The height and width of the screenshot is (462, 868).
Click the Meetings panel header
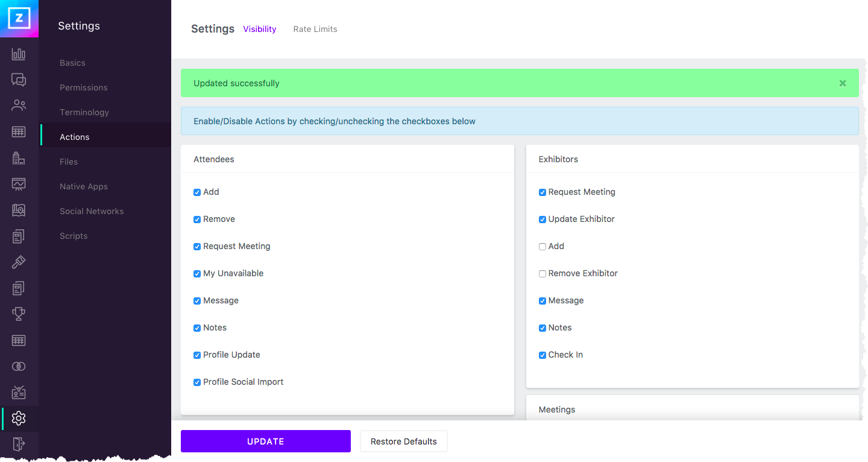693,408
